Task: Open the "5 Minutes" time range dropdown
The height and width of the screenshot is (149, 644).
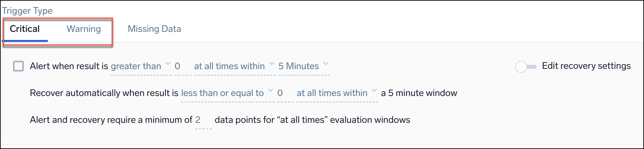Action: tap(299, 66)
